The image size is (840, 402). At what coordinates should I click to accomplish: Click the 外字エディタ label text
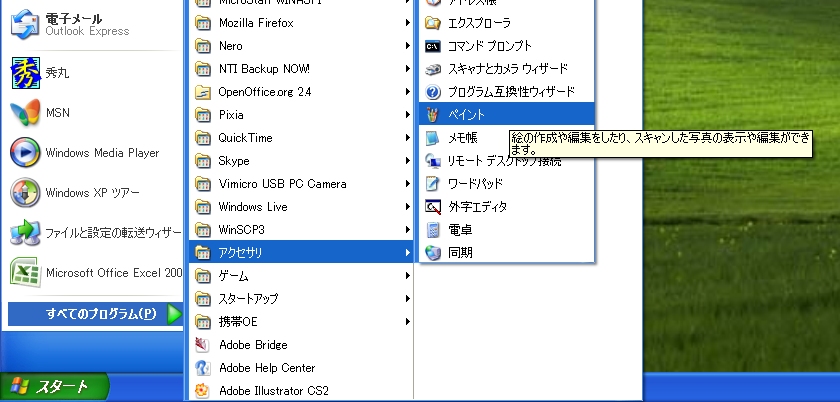[477, 207]
